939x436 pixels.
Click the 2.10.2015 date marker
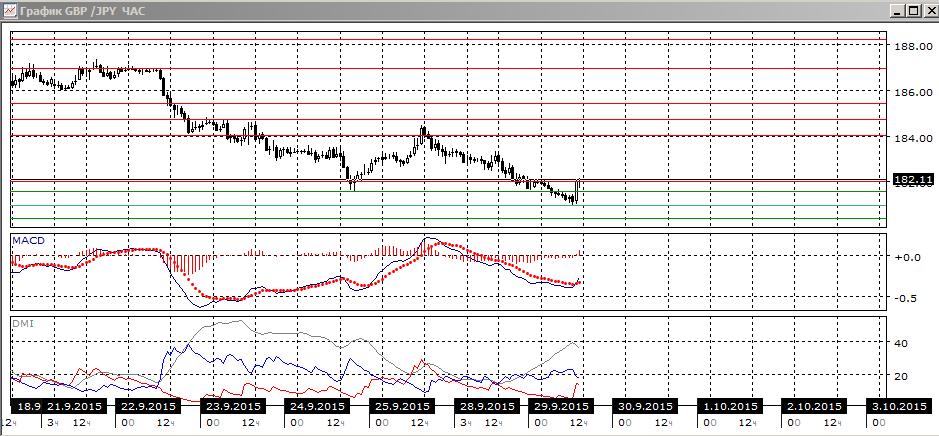pyautogui.click(x=815, y=406)
